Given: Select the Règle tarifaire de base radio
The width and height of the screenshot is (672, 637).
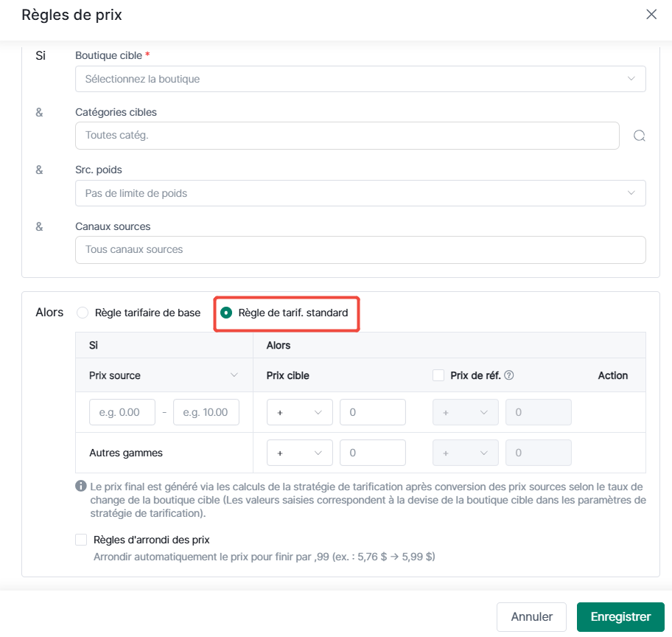Looking at the screenshot, I should point(83,313).
